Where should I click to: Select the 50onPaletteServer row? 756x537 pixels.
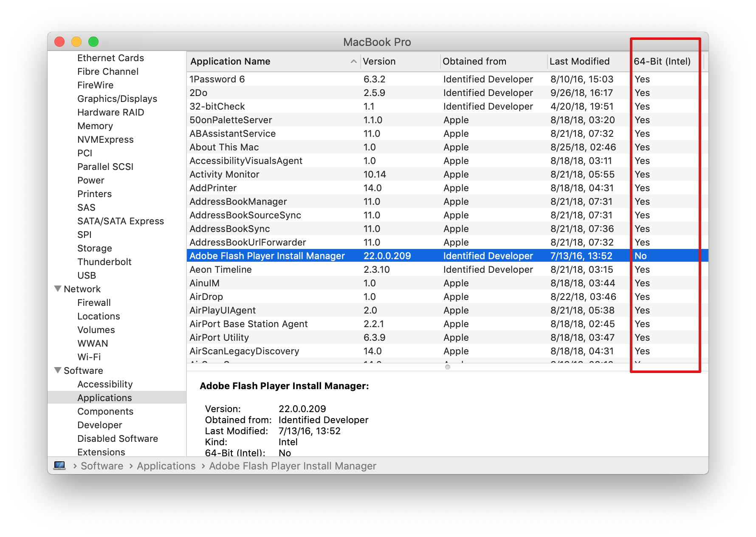pos(447,120)
